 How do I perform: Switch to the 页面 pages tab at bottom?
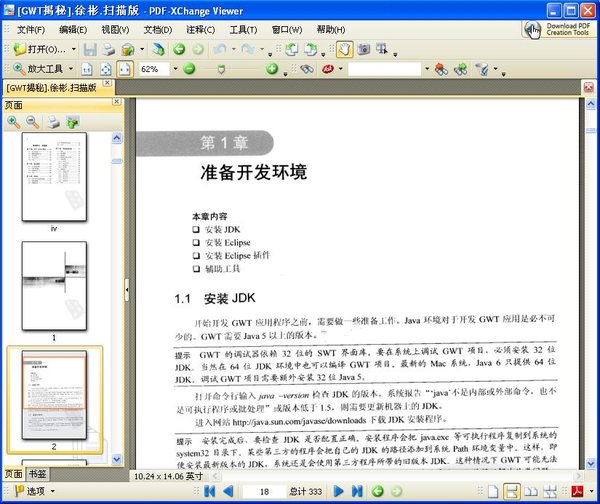(x=13, y=474)
